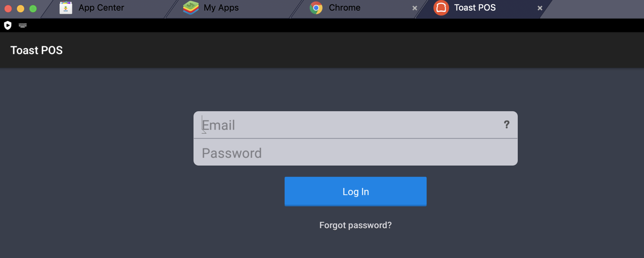Close the Toast POS tab

point(540,8)
